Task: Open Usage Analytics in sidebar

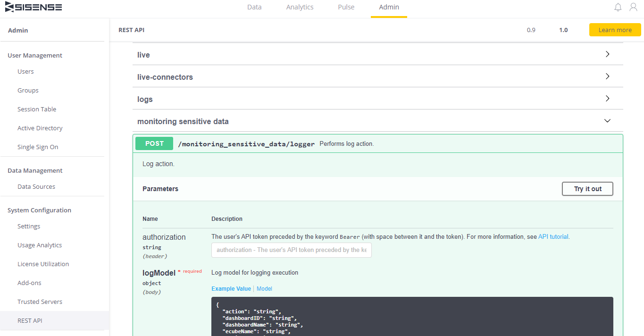Action: point(40,245)
